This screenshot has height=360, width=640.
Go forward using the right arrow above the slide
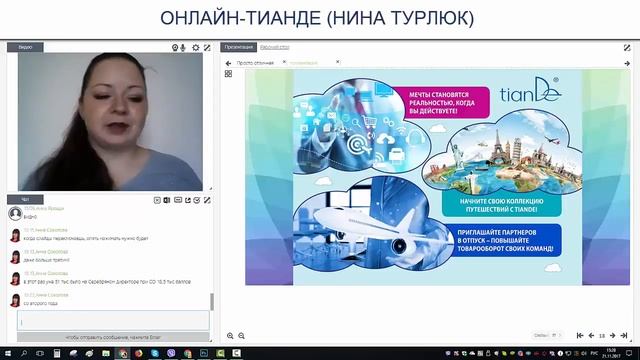[627, 63]
